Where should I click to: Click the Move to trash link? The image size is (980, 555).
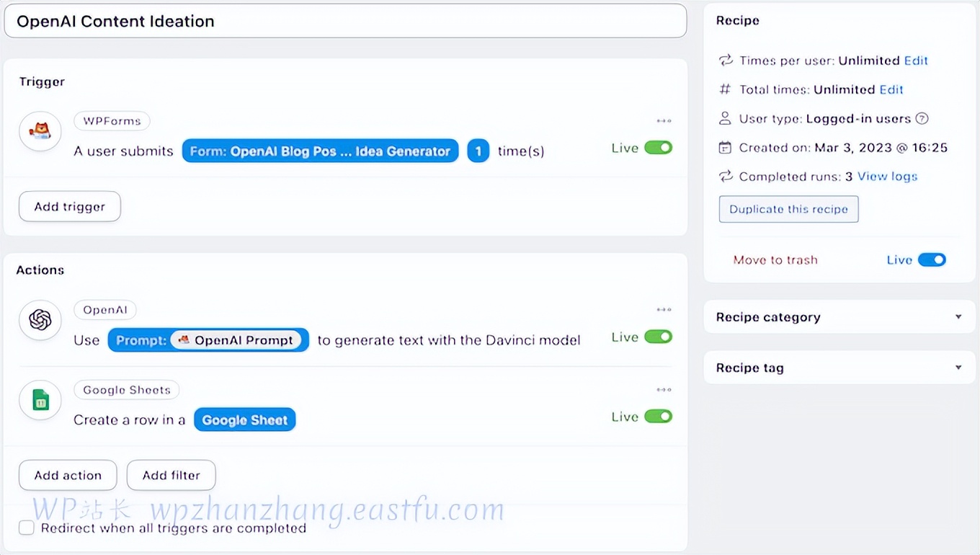click(775, 260)
